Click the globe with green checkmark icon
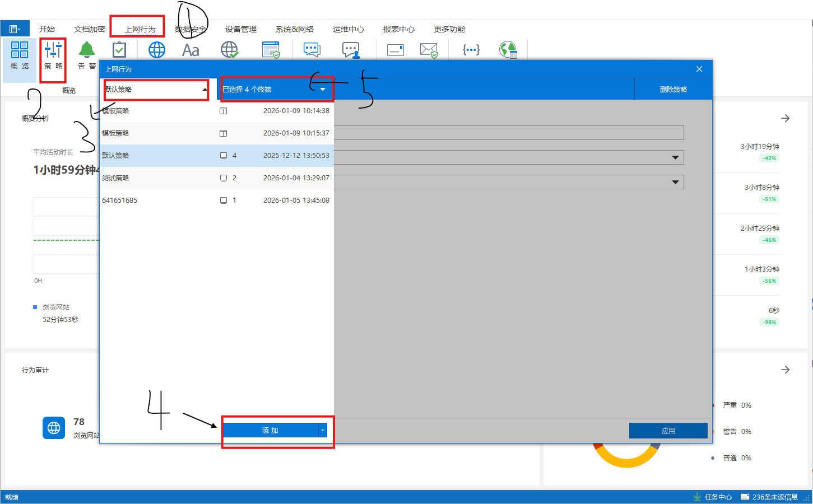The image size is (813, 504). (x=229, y=50)
